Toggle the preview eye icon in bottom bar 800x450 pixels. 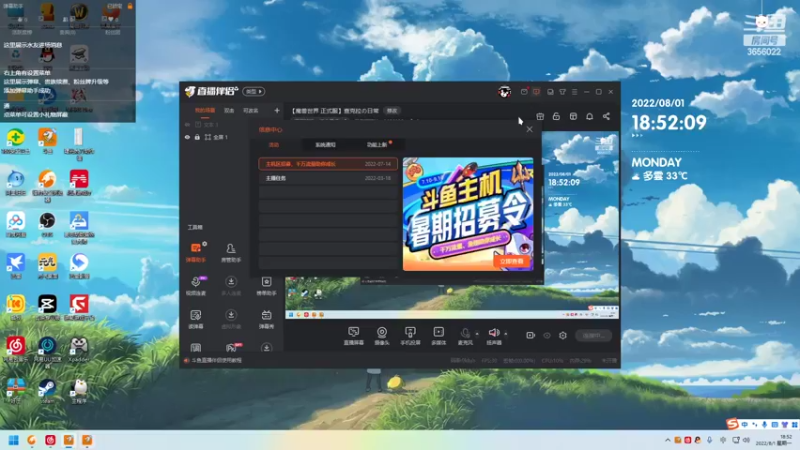tap(547, 335)
